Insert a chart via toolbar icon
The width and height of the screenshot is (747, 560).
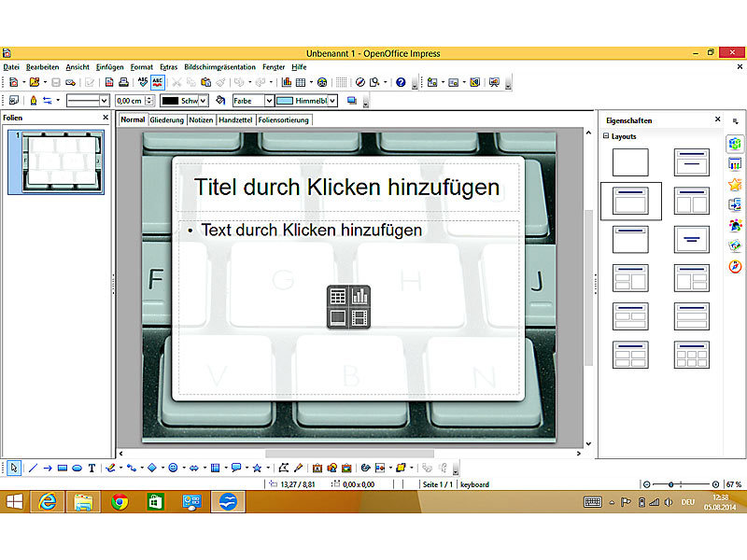point(287,82)
